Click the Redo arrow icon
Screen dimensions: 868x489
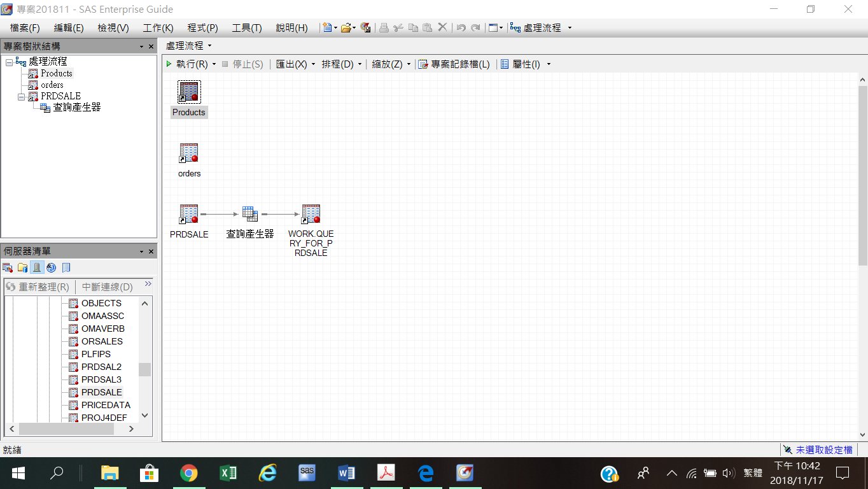coord(475,27)
